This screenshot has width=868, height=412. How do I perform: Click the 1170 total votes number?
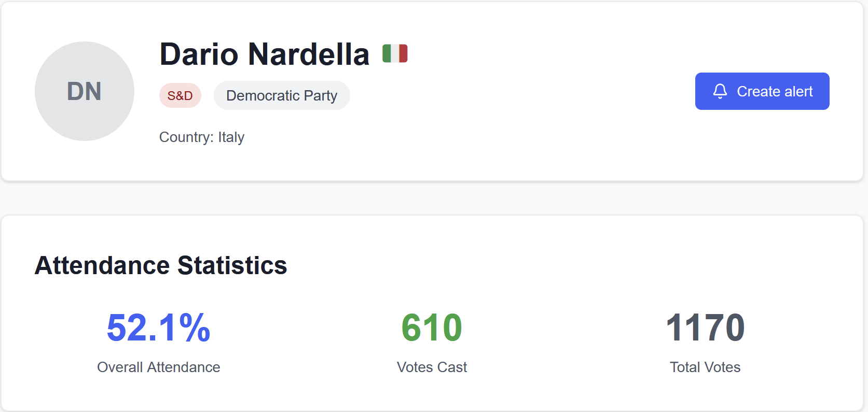pyautogui.click(x=705, y=328)
